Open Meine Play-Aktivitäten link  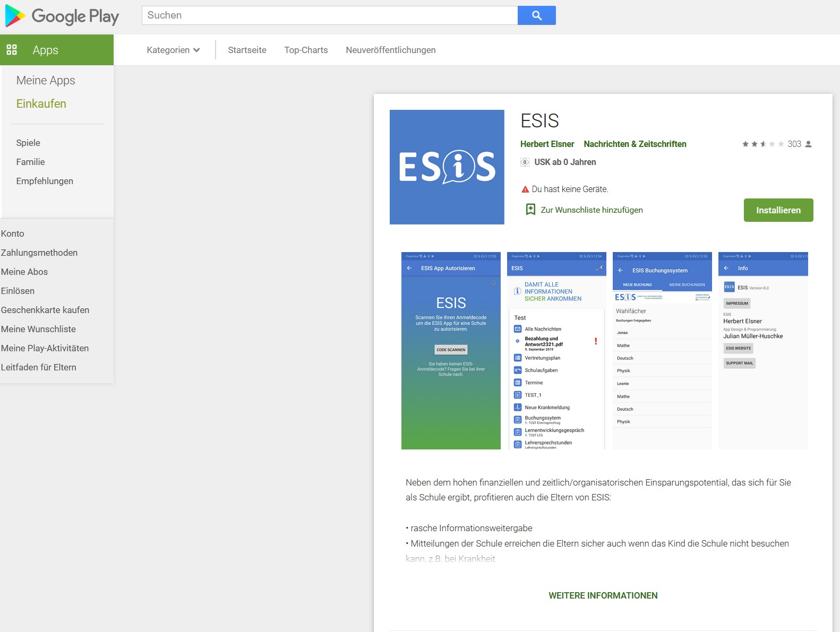pyautogui.click(x=45, y=348)
